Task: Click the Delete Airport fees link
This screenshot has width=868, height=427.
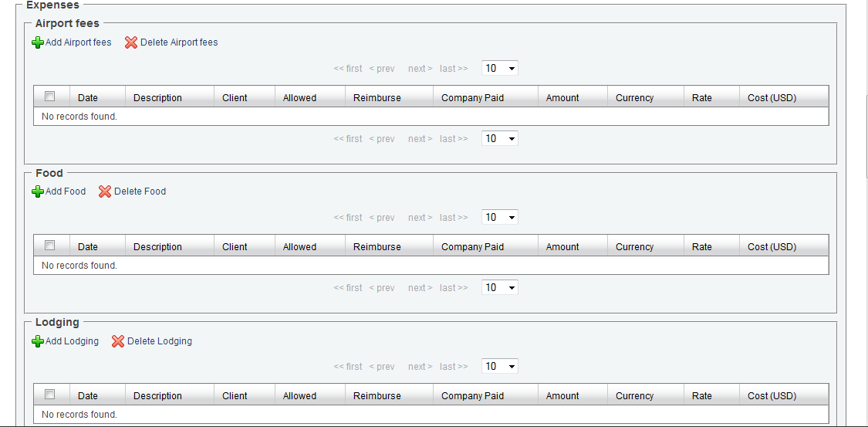Action: pos(179,42)
